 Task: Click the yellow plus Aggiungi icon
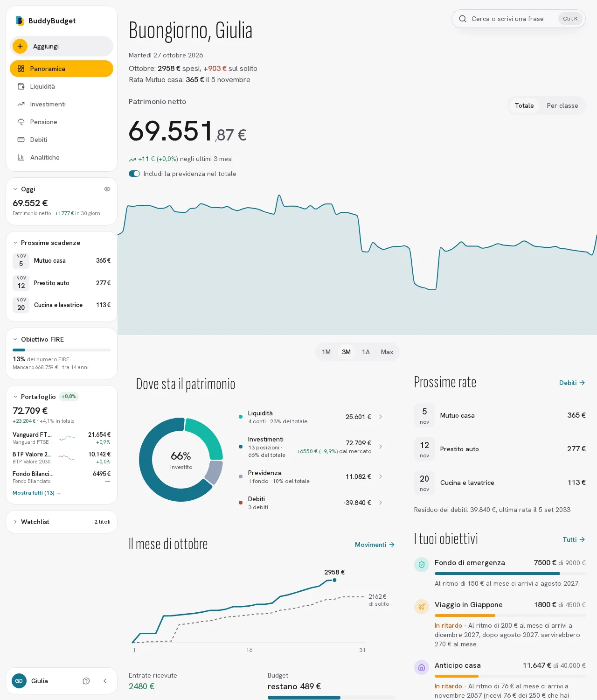click(20, 46)
